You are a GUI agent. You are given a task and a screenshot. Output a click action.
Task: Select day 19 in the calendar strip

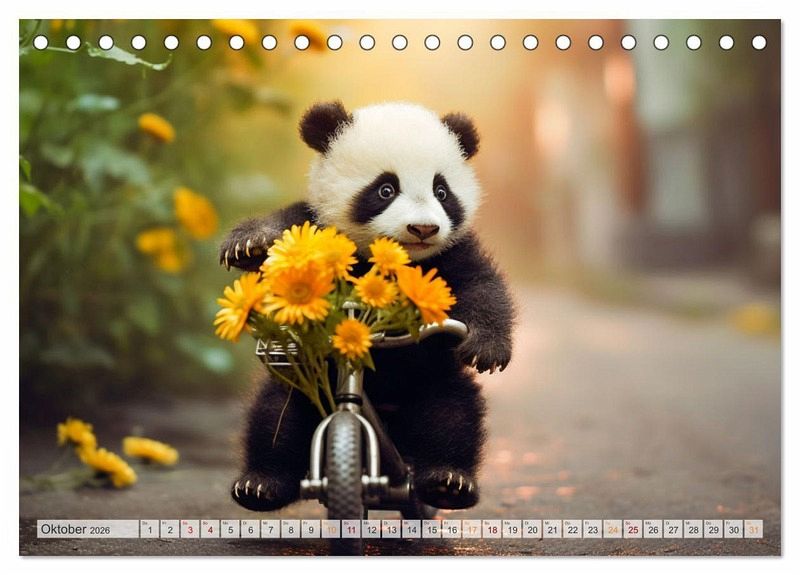(x=512, y=529)
